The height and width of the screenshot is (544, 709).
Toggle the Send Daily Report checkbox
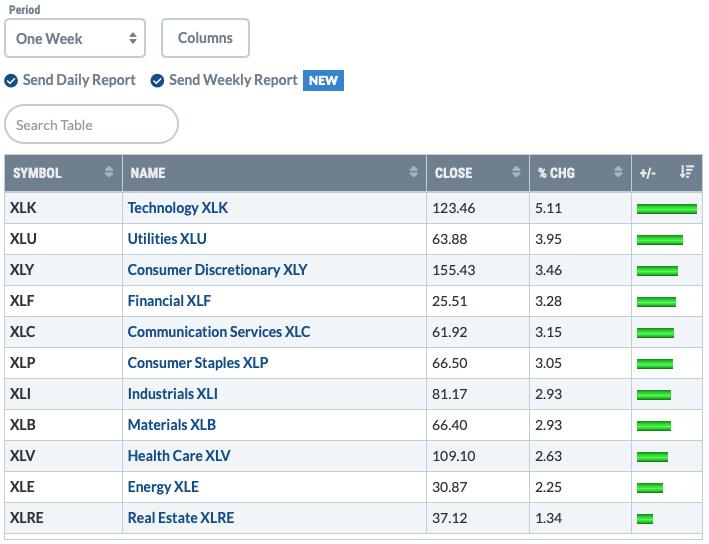11,80
